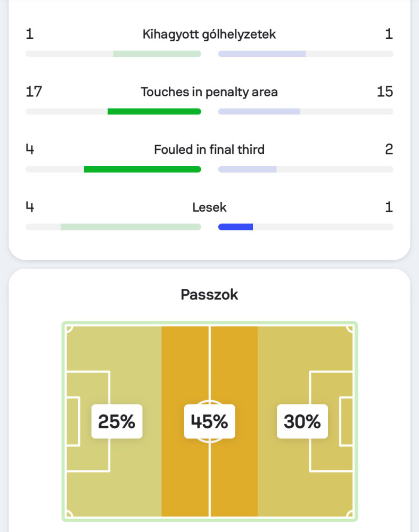Image resolution: width=419 pixels, height=532 pixels.
Task: Click the 30% pass zone badge
Action: [302, 421]
